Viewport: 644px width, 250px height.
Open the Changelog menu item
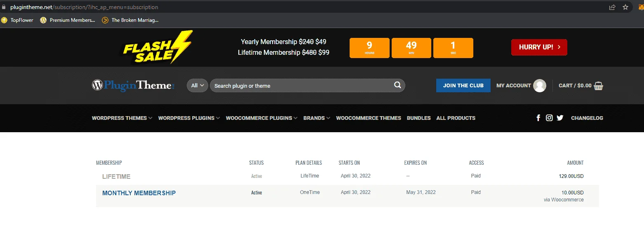(x=587, y=118)
